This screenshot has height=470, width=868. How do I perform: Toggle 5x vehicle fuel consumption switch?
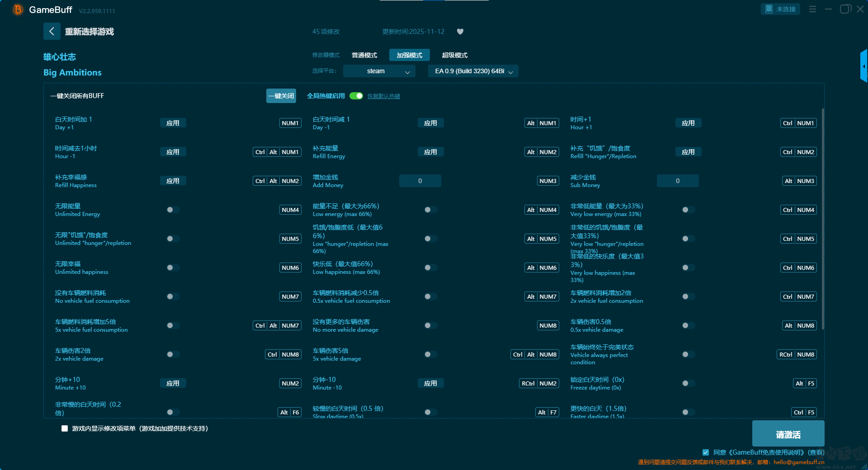click(x=173, y=325)
